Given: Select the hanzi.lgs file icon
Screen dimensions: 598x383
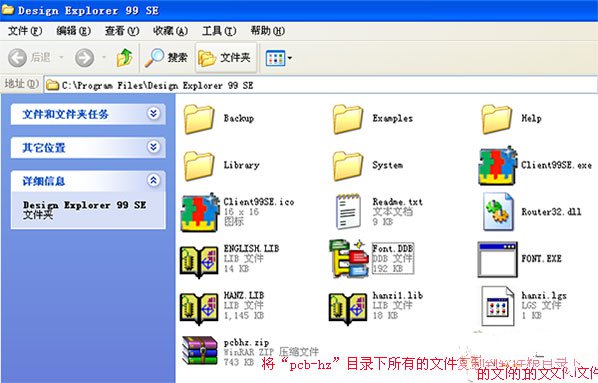Looking at the screenshot, I should 498,306.
